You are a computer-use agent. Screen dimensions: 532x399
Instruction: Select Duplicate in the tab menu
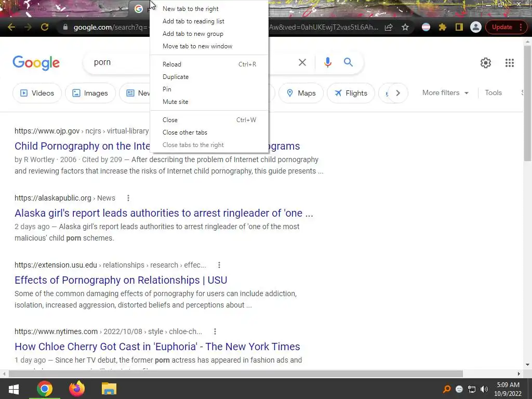point(209,77)
